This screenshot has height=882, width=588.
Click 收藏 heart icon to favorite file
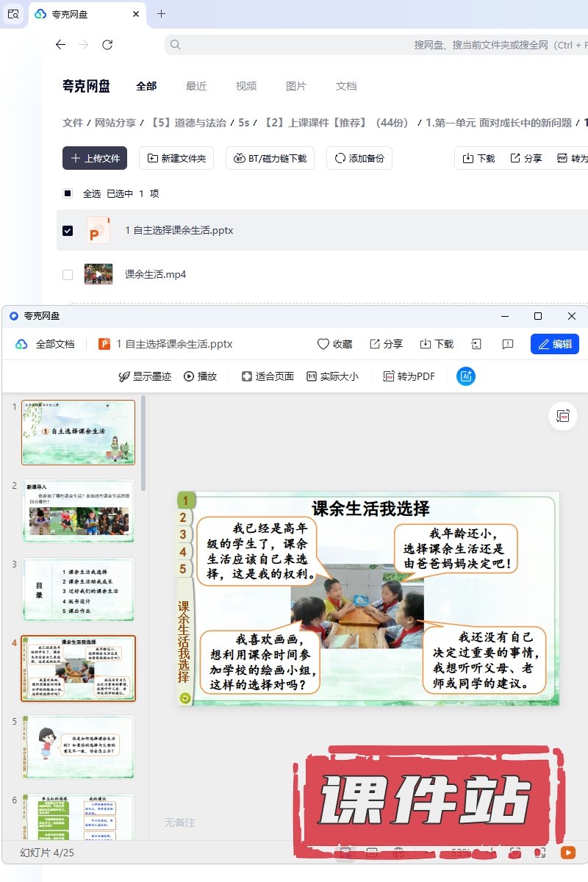(334, 344)
